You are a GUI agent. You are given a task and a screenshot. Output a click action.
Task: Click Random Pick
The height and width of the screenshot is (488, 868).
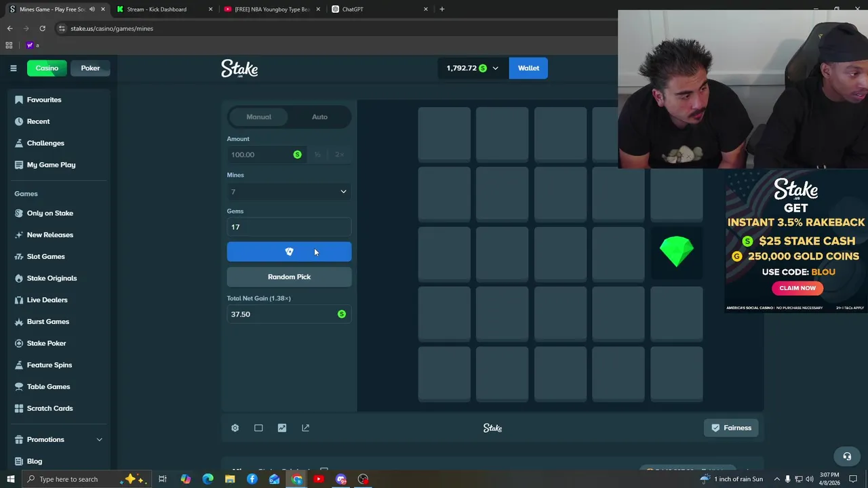(x=289, y=277)
